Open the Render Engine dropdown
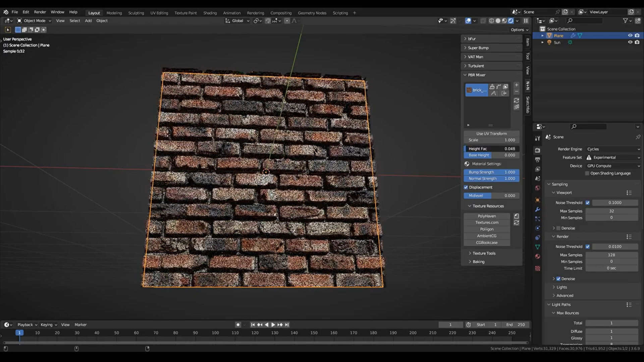This screenshot has width=644, height=362. click(613, 149)
